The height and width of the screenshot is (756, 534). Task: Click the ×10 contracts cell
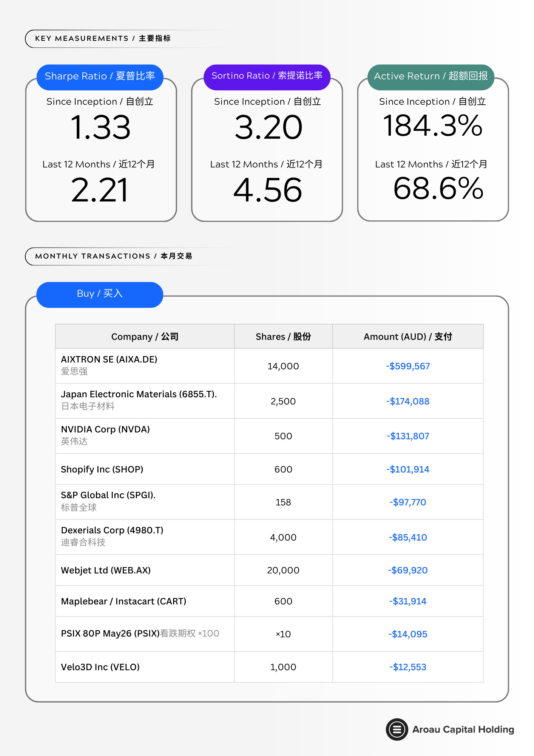(x=283, y=634)
